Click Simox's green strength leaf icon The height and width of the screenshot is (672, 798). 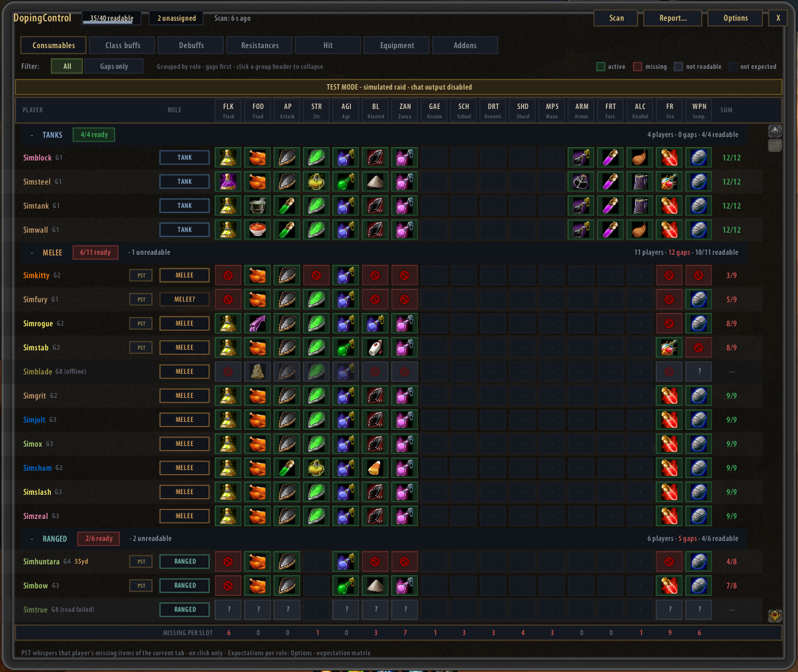[x=316, y=444]
